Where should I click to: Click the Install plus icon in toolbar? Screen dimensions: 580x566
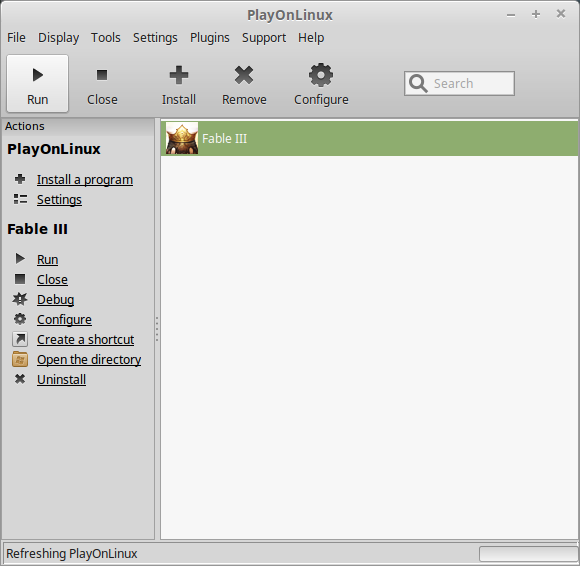coord(179,75)
